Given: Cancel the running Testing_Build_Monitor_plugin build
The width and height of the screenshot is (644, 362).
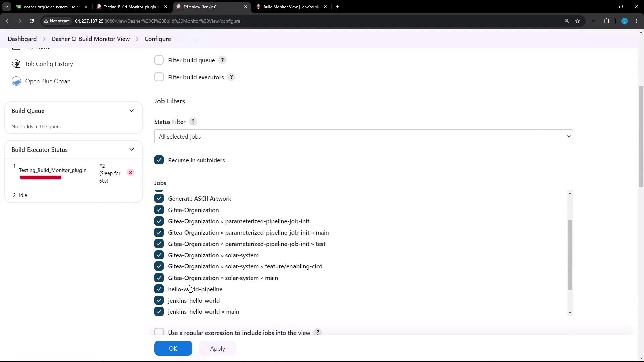Looking at the screenshot, I should (x=131, y=172).
